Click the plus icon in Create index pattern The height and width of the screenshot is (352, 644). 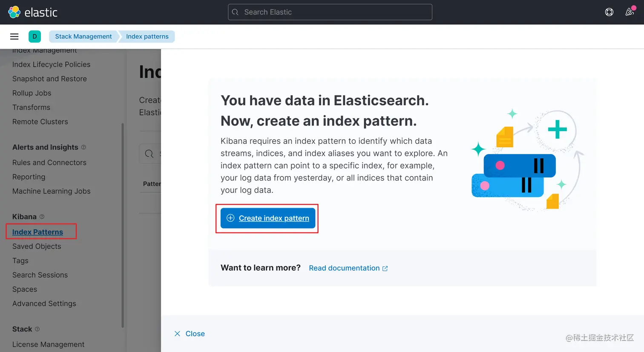pos(230,218)
